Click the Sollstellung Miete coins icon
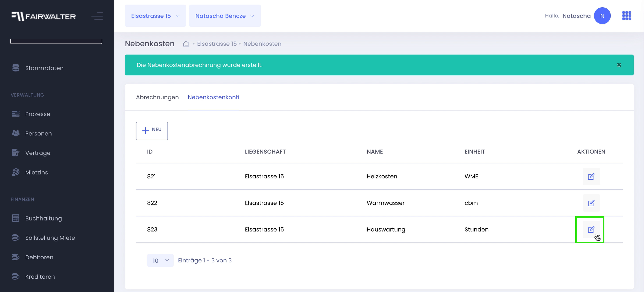Screen dimensions: 644x292 [16, 238]
